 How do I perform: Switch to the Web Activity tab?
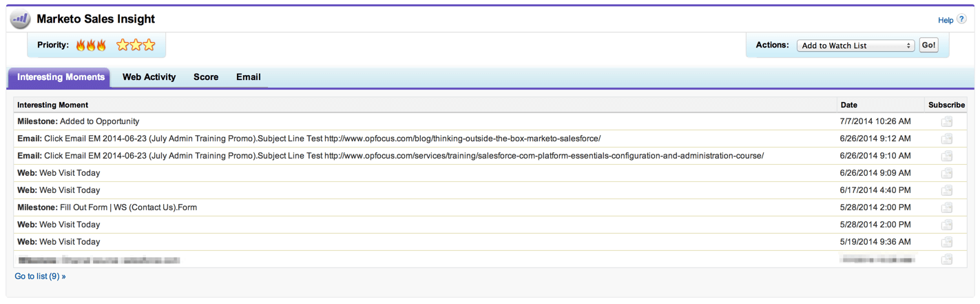[x=149, y=77]
